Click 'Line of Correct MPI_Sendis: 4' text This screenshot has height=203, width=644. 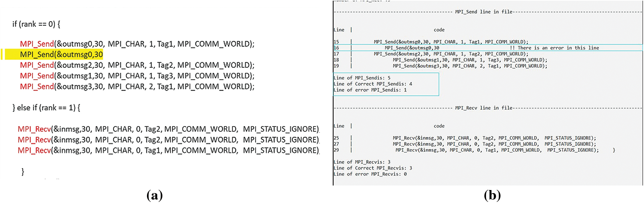pyautogui.click(x=373, y=84)
